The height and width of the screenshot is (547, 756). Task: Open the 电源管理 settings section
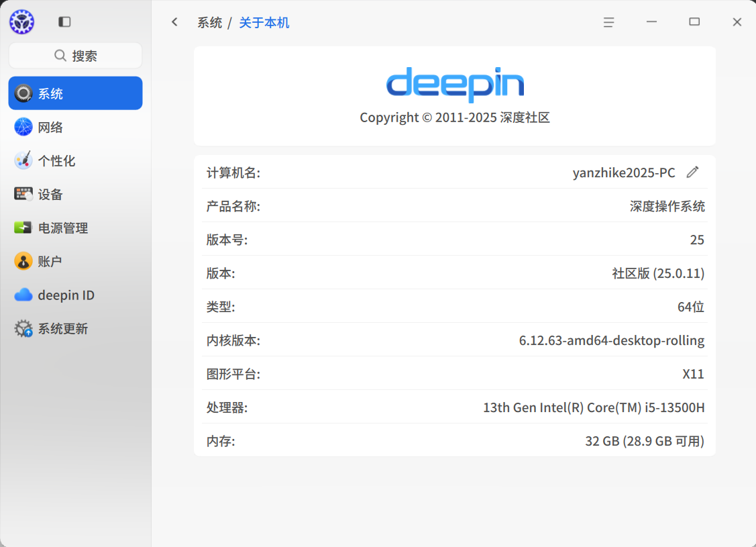pyautogui.click(x=75, y=228)
